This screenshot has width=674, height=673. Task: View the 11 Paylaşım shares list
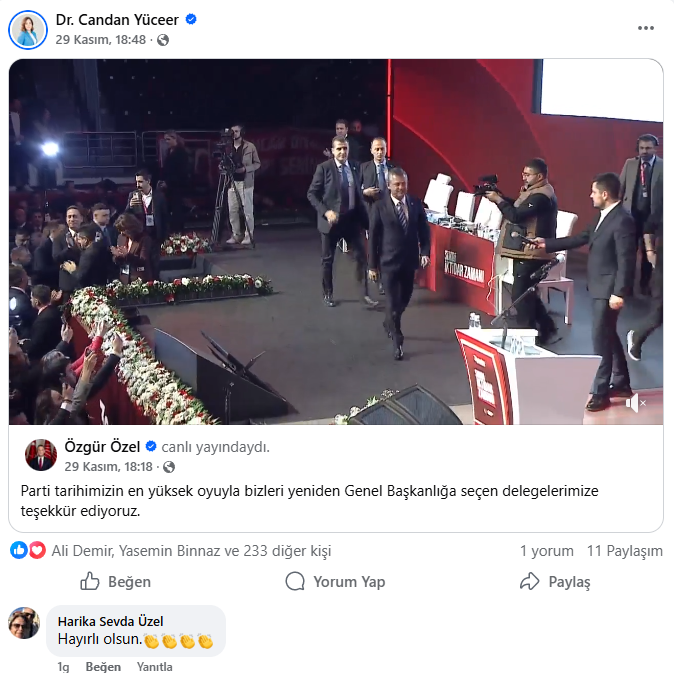624,551
